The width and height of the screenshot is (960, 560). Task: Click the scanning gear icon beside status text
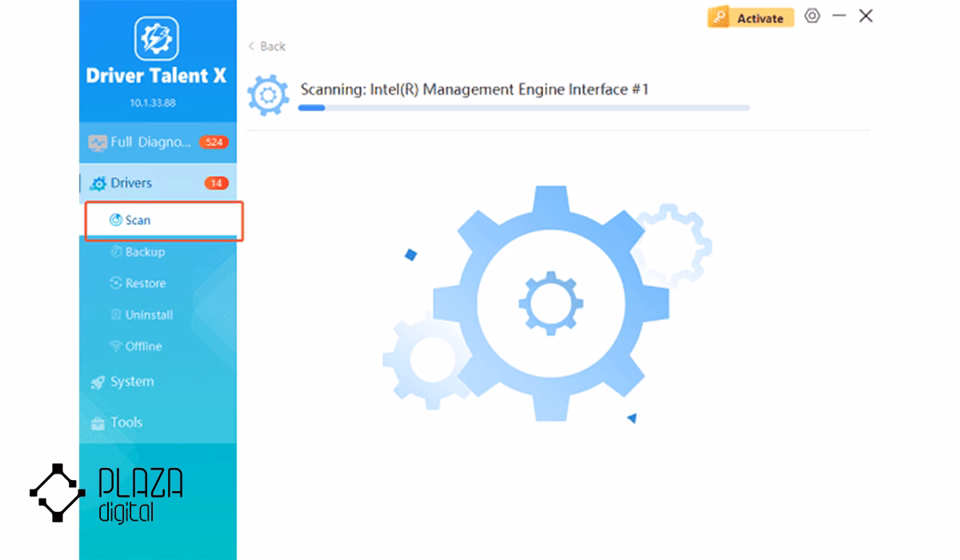pos(269,95)
